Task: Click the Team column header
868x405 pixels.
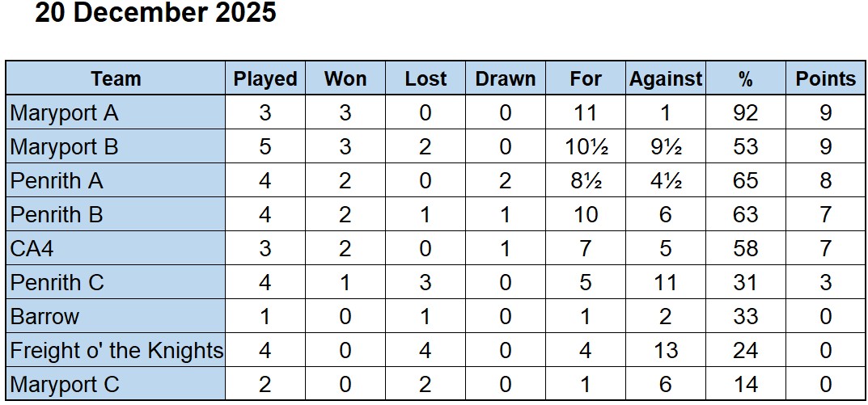Action: coord(116,78)
